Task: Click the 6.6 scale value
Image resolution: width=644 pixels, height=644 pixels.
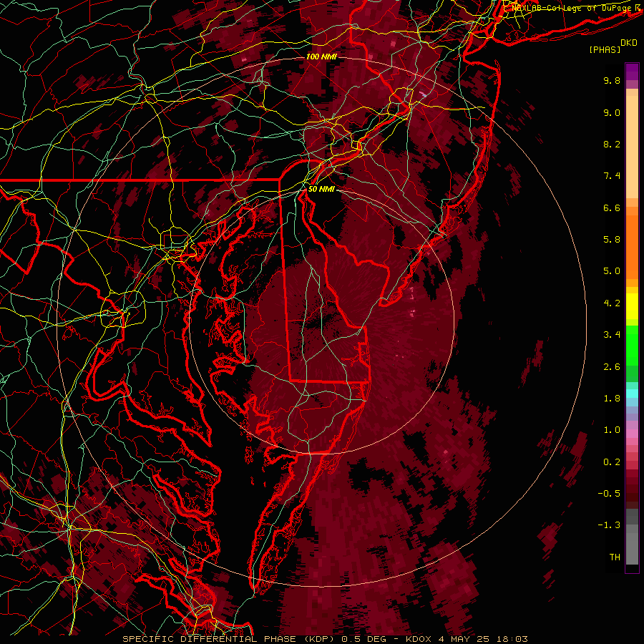Action: (x=612, y=208)
